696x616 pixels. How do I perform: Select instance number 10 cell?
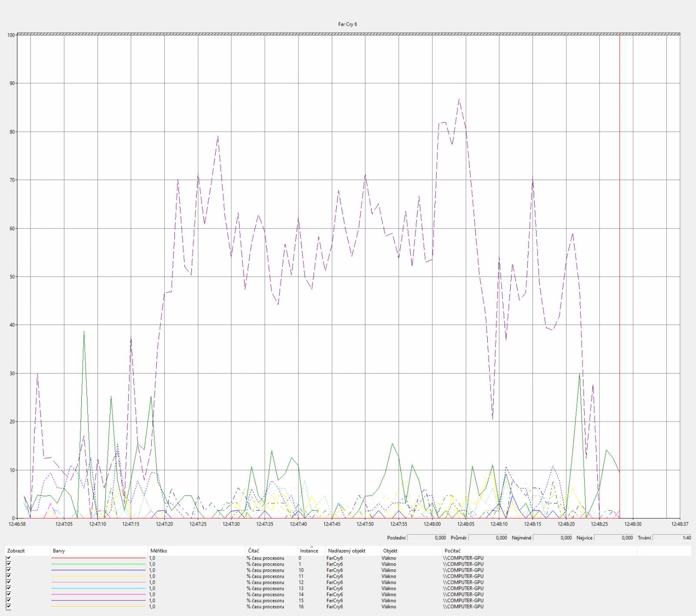pos(301,570)
